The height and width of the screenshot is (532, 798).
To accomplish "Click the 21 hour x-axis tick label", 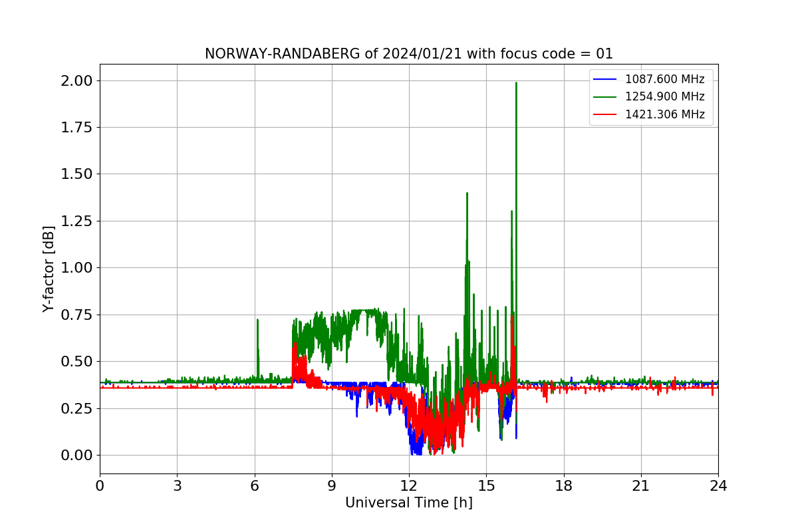I will pyautogui.click(x=641, y=486).
